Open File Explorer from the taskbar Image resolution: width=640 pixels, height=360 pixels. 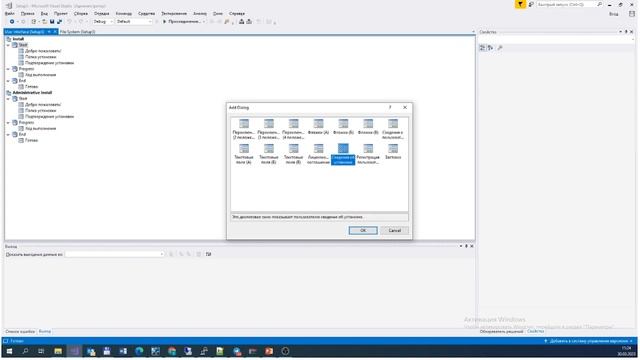point(58,351)
